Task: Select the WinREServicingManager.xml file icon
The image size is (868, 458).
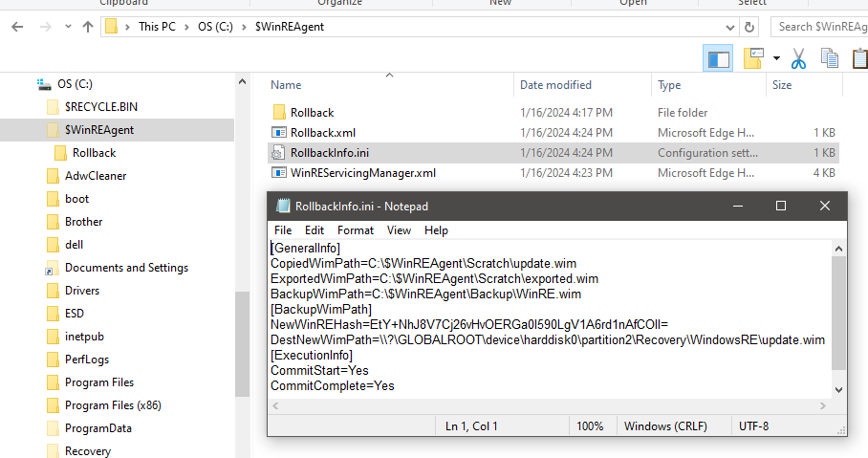Action: (279, 173)
